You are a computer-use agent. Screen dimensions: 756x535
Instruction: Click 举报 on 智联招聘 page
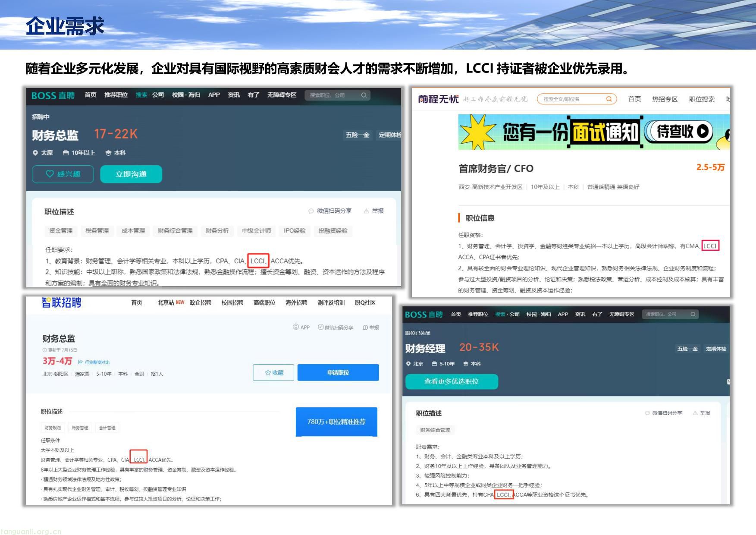pos(371,327)
